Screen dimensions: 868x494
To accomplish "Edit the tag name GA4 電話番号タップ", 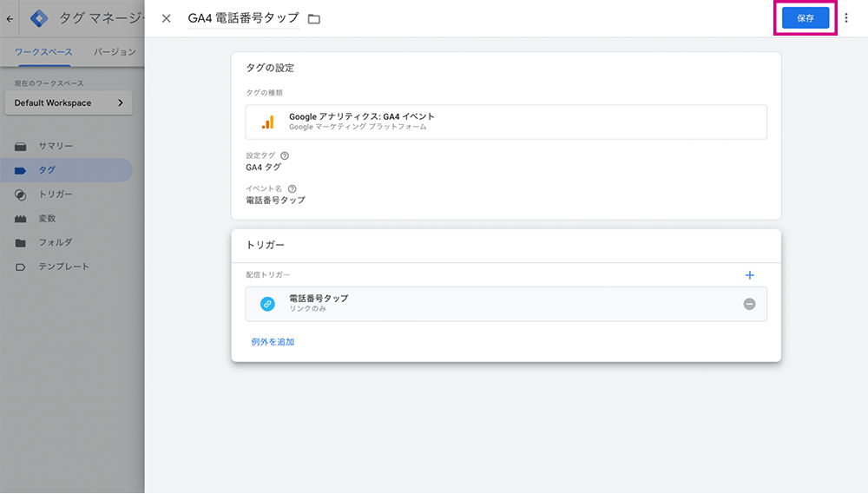I will [244, 18].
